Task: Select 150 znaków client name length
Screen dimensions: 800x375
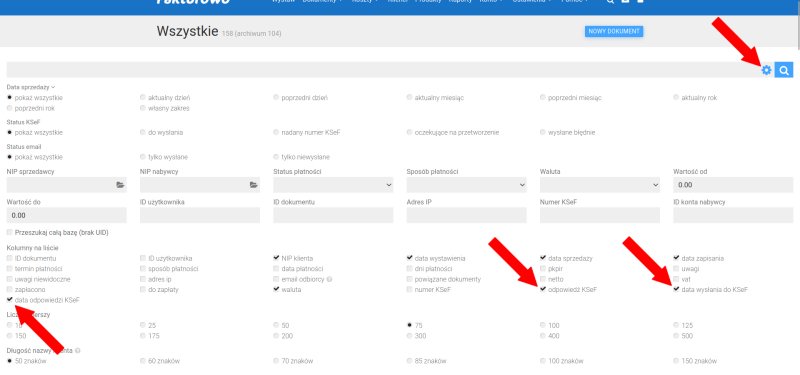Action: click(x=676, y=361)
